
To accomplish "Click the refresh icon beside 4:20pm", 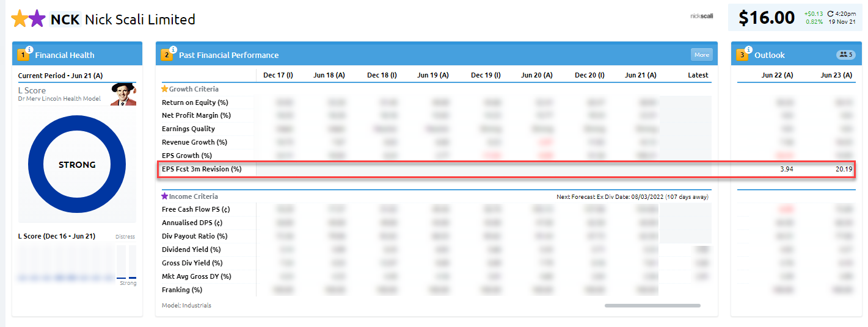I will [x=830, y=13].
